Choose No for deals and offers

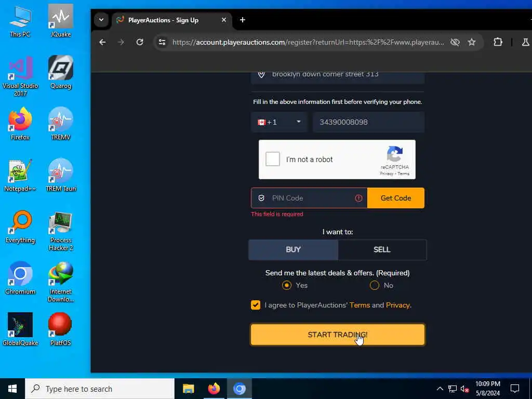click(375, 285)
